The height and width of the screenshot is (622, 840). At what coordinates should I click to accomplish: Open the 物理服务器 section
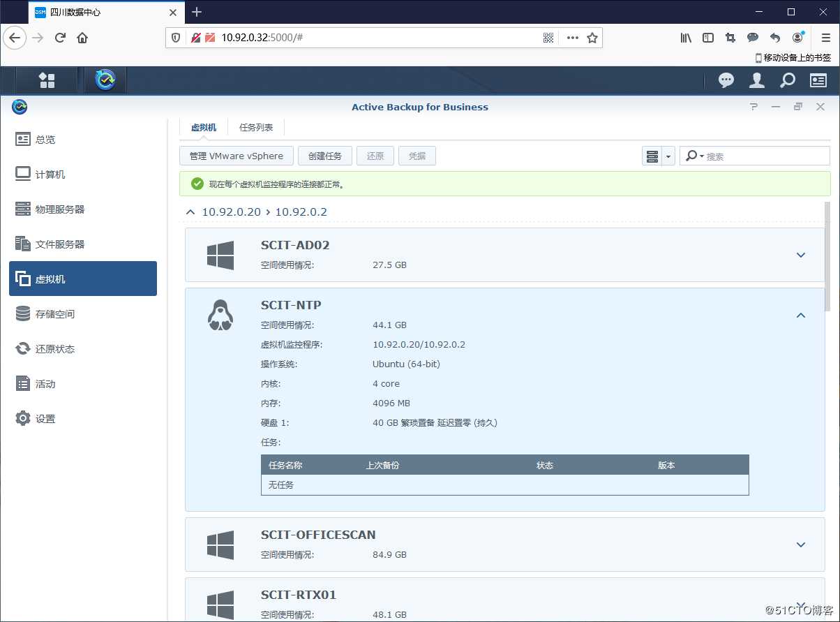83,209
